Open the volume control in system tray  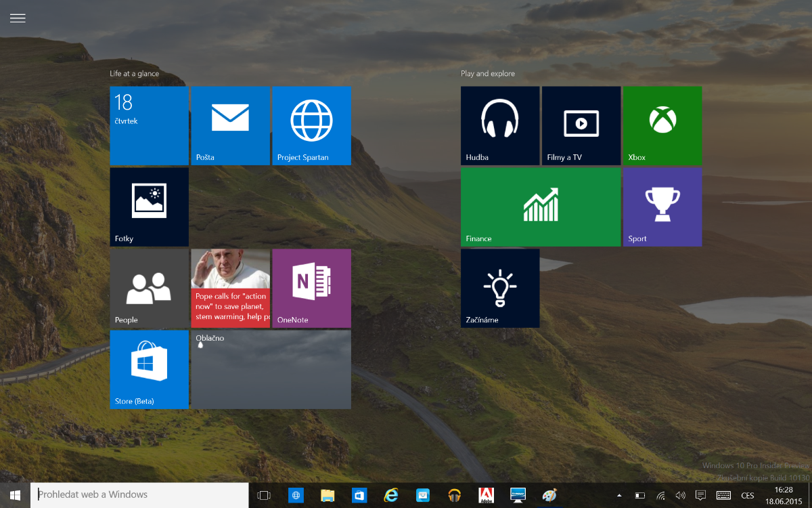[680, 495]
